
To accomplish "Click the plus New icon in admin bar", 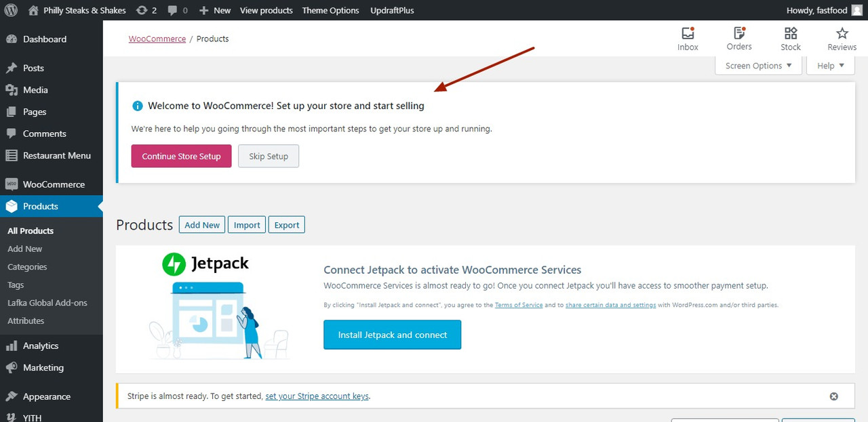I will click(x=203, y=11).
